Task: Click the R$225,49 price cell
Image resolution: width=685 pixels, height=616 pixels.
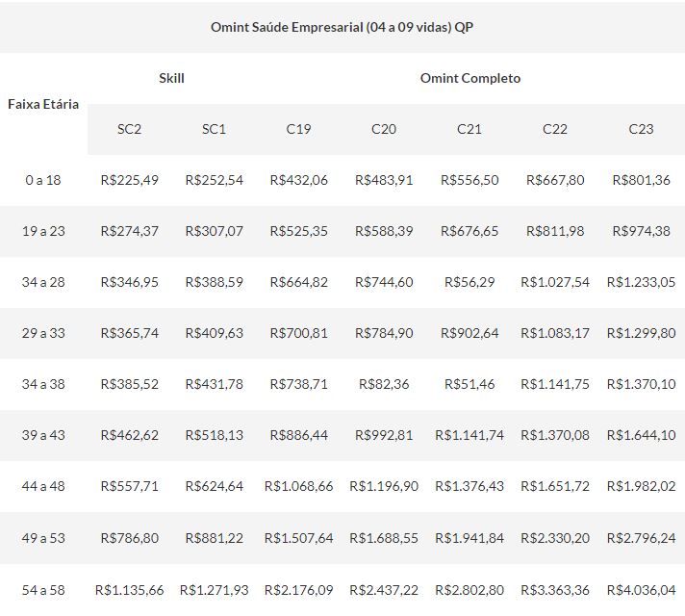Action: pyautogui.click(x=129, y=180)
